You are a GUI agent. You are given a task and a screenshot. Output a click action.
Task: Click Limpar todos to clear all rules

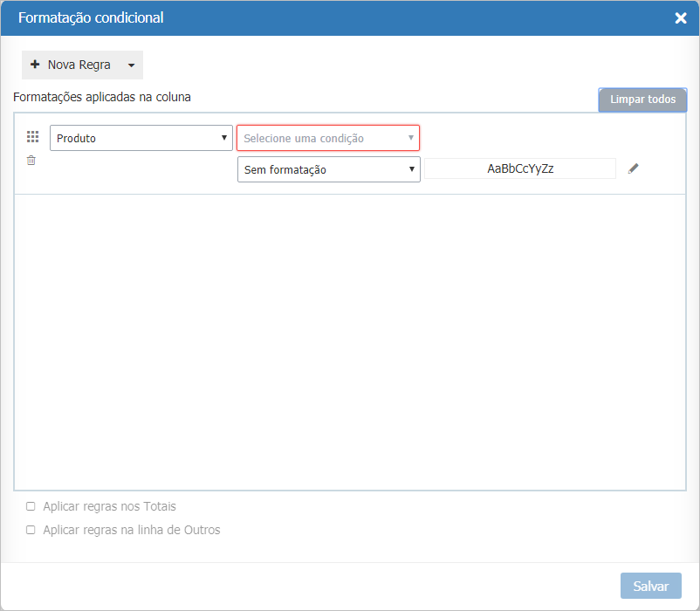tap(642, 100)
